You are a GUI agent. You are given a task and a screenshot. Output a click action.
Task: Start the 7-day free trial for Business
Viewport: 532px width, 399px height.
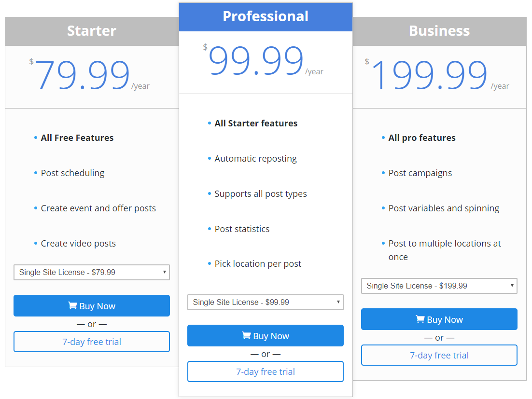coord(439,355)
